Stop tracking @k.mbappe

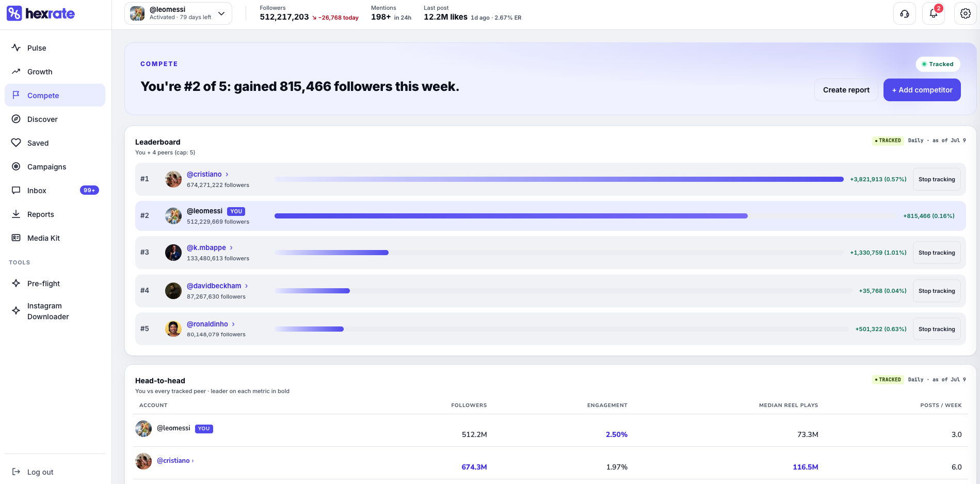[x=937, y=253]
